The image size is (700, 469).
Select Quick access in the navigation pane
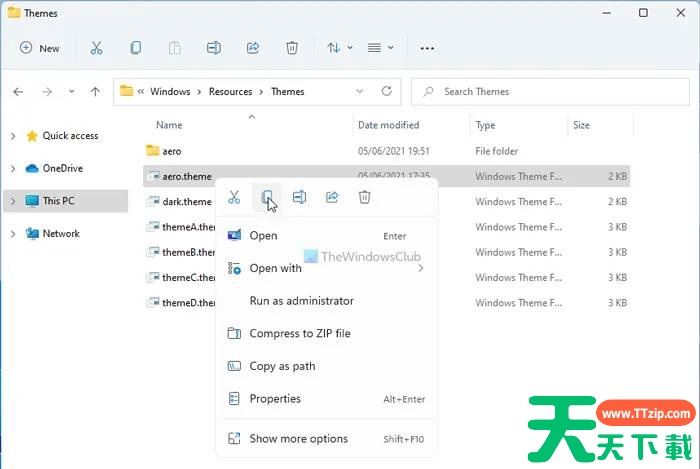[70, 136]
